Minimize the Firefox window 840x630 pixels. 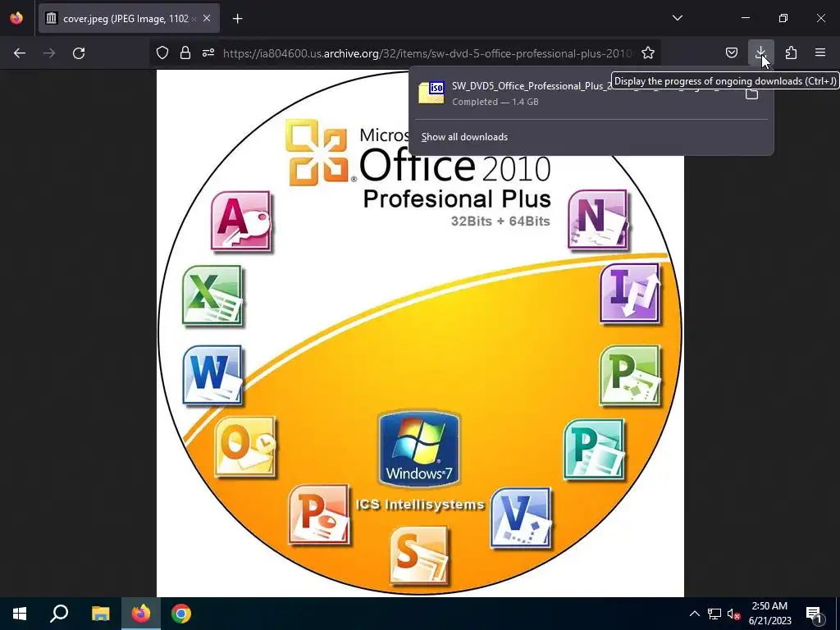pos(746,18)
